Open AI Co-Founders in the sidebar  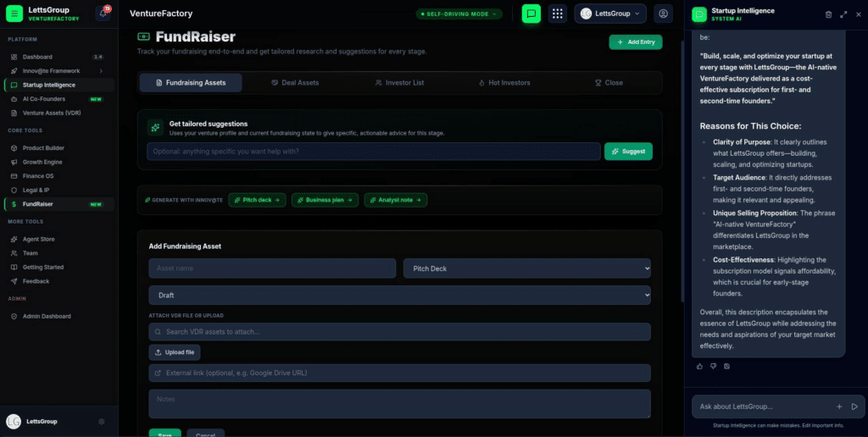click(x=59, y=99)
